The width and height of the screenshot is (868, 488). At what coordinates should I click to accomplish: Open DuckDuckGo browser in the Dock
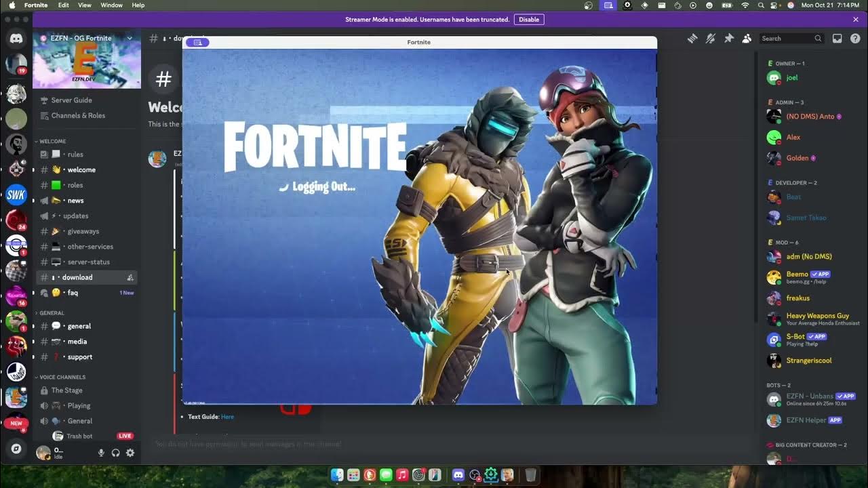pyautogui.click(x=370, y=475)
